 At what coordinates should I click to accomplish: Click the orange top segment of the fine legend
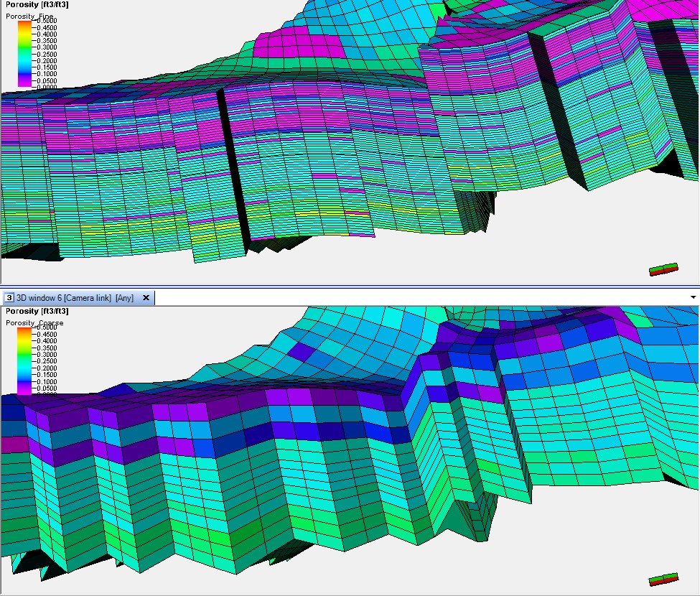point(24,23)
